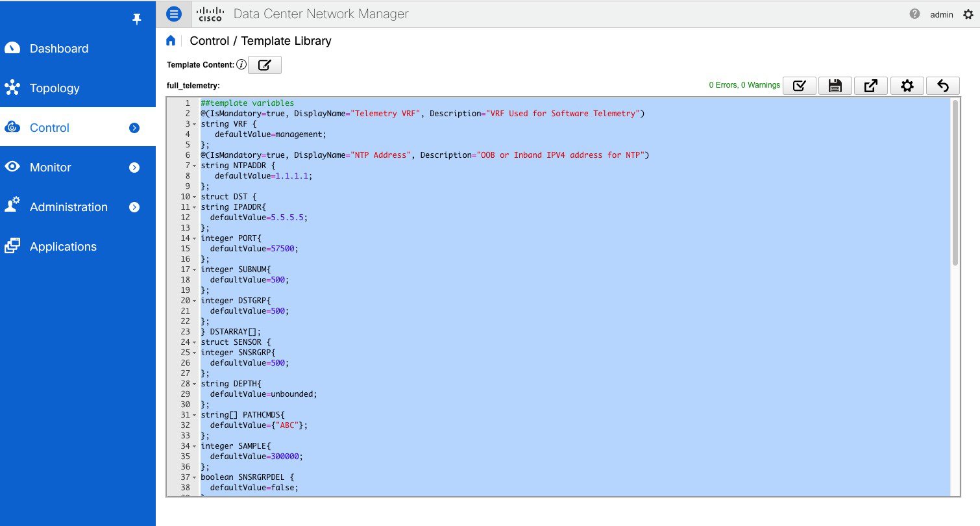Click the Control cloud icon

click(12, 128)
